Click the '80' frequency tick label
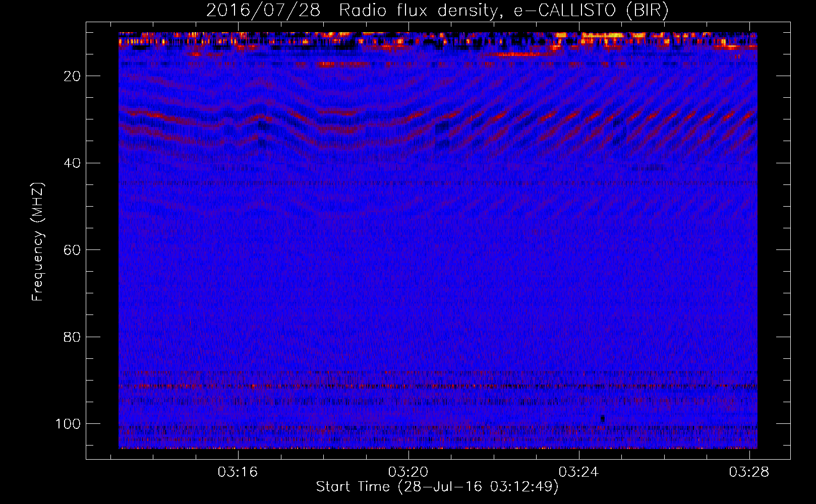816x504 pixels. pyautogui.click(x=73, y=337)
